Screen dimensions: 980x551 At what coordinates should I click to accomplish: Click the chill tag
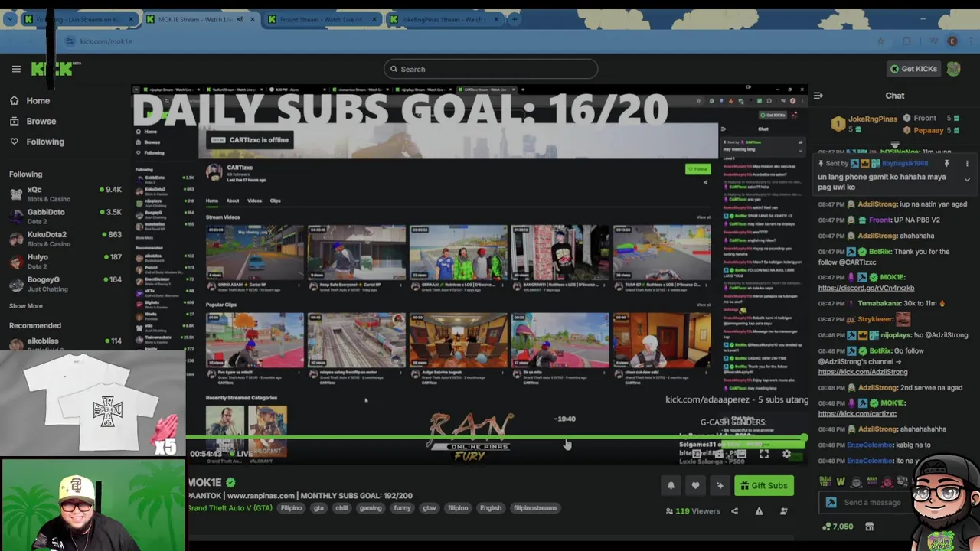point(341,508)
